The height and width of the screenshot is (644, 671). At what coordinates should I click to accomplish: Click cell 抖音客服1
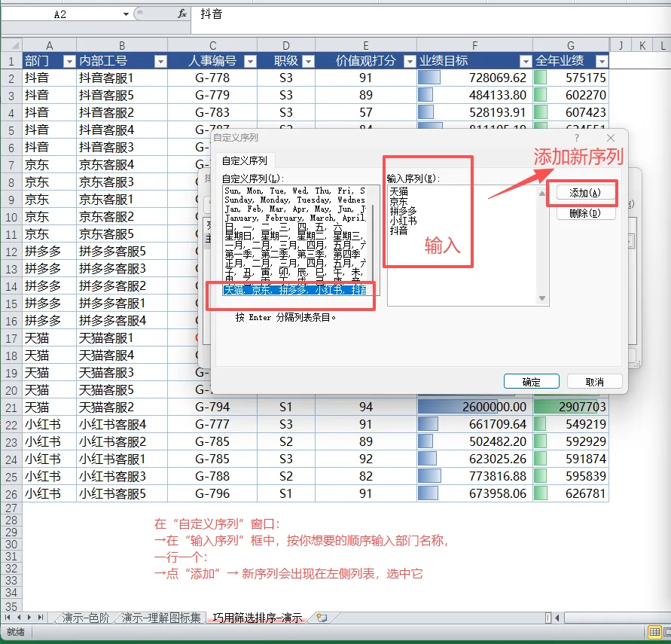[121, 78]
